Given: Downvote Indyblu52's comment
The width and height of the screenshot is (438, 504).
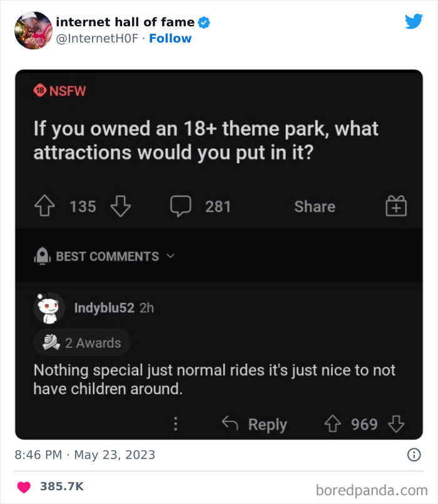Looking at the screenshot, I should pyautogui.click(x=396, y=424).
